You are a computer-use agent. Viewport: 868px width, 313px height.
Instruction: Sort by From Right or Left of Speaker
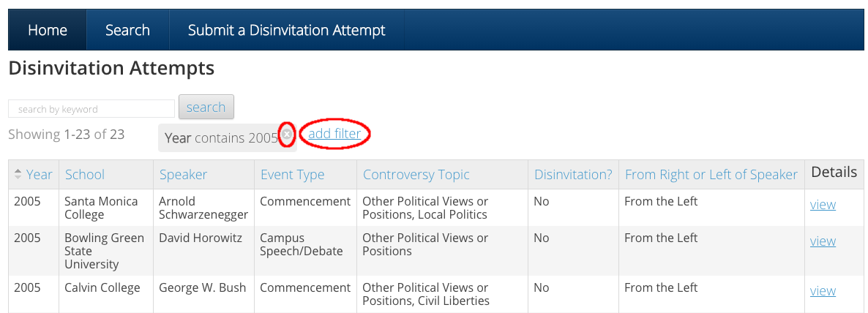(711, 175)
